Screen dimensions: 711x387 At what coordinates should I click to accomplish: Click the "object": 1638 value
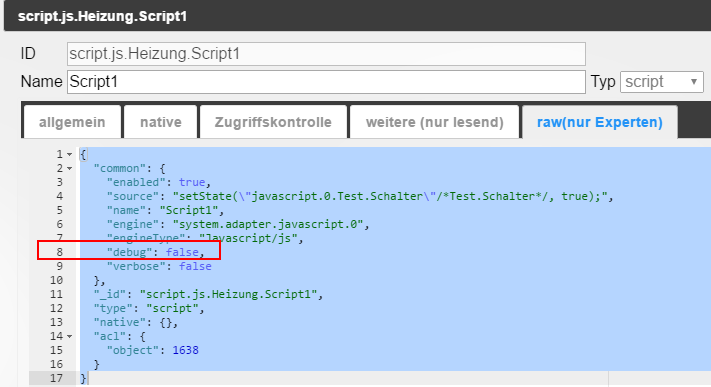(185, 350)
